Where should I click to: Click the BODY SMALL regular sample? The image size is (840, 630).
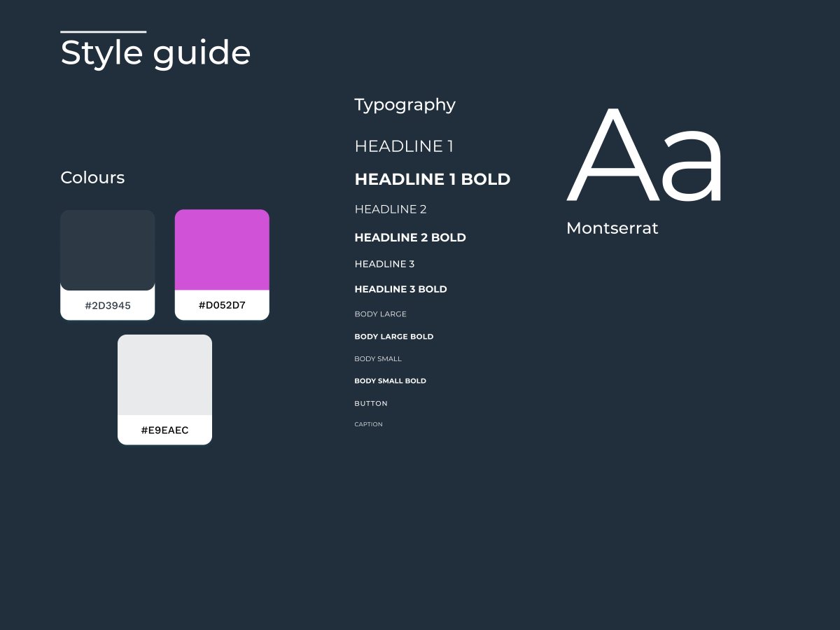(378, 359)
